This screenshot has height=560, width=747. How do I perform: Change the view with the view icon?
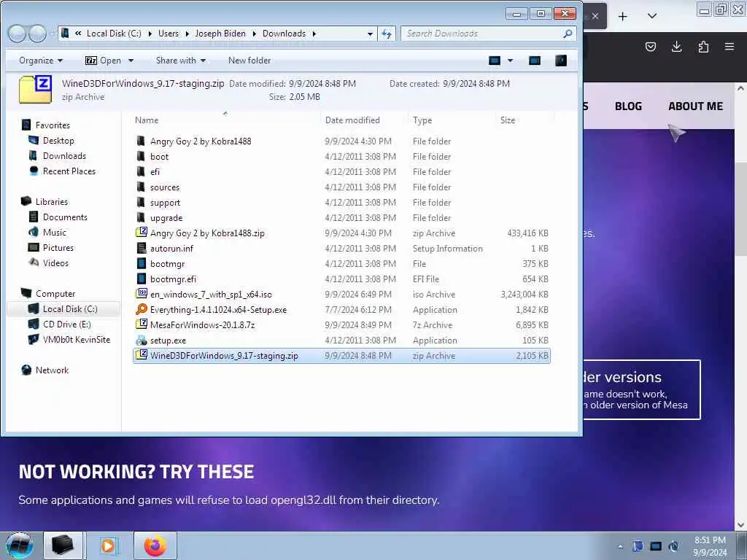[495, 61]
